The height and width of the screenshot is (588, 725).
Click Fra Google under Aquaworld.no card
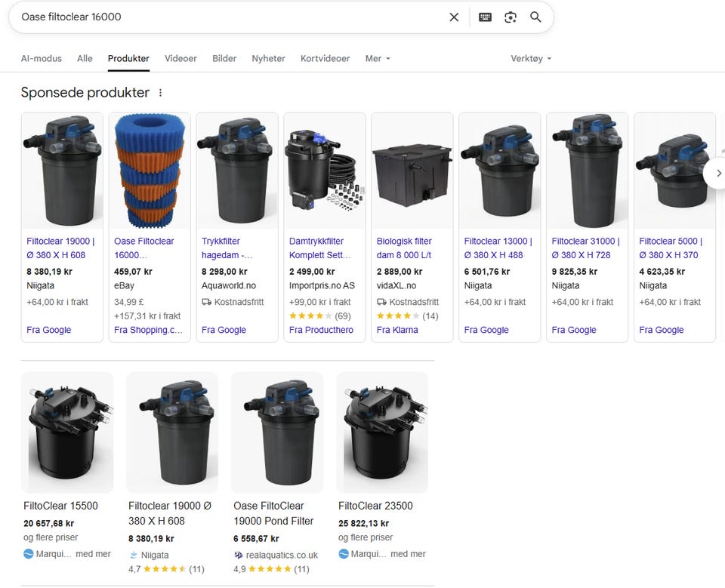(224, 330)
